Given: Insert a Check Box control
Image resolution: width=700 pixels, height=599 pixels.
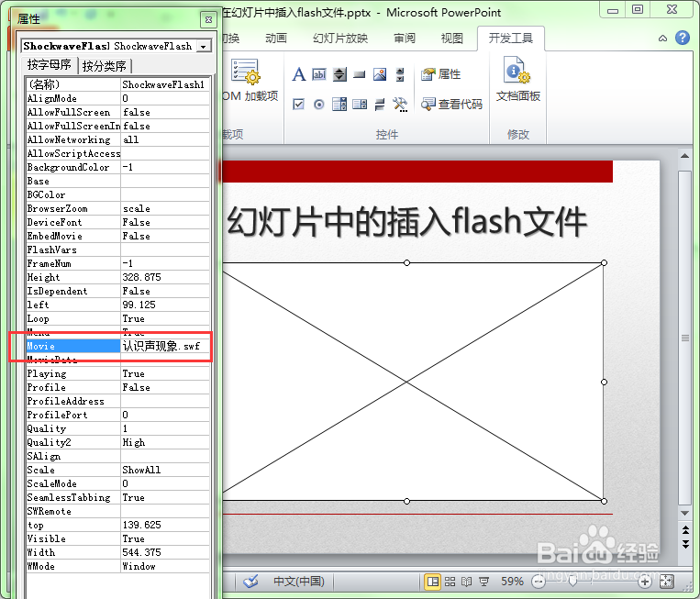Looking at the screenshot, I should pos(298,105).
